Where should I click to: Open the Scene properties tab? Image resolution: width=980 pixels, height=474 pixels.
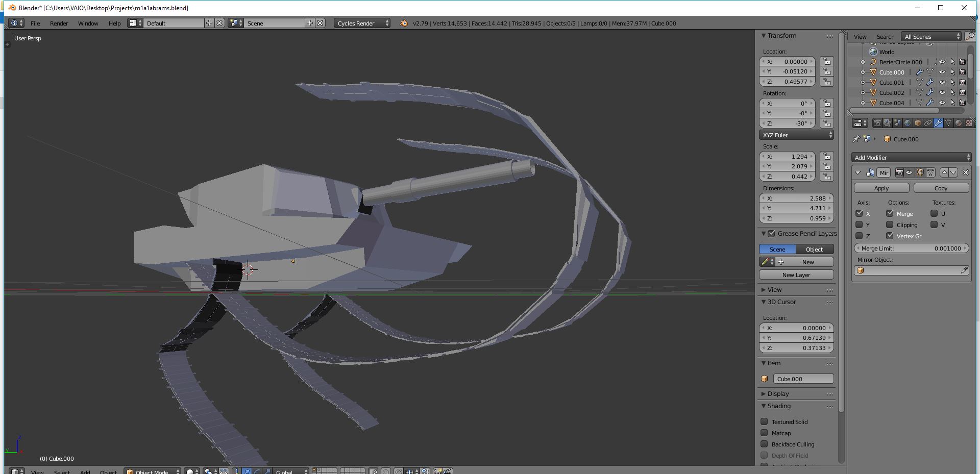coord(897,123)
